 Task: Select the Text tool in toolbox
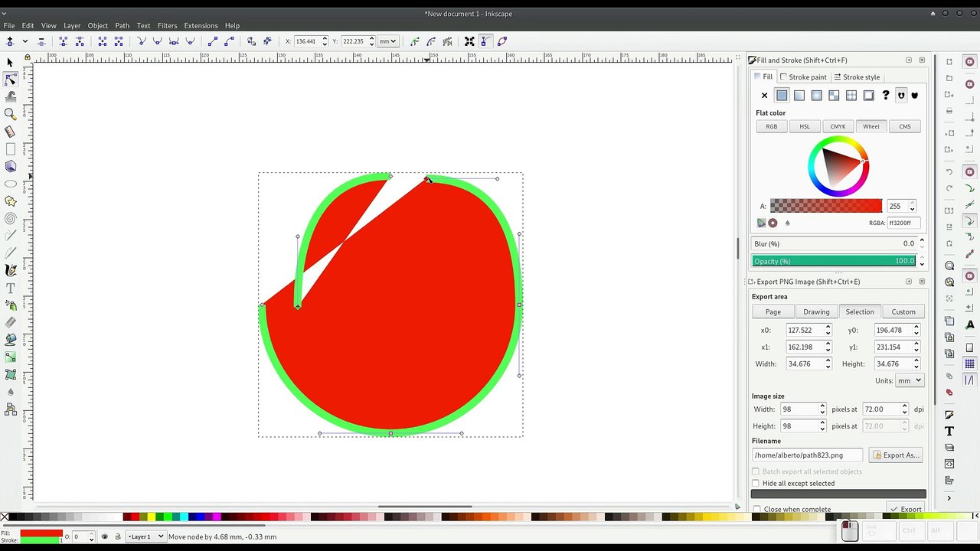(x=10, y=288)
